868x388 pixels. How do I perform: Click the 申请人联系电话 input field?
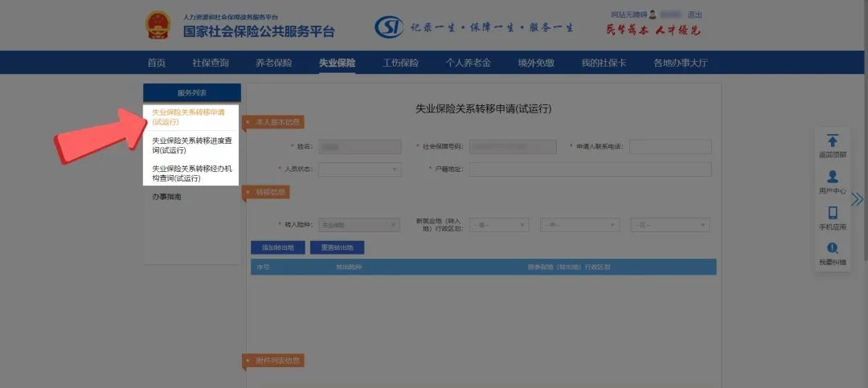pyautogui.click(x=670, y=147)
